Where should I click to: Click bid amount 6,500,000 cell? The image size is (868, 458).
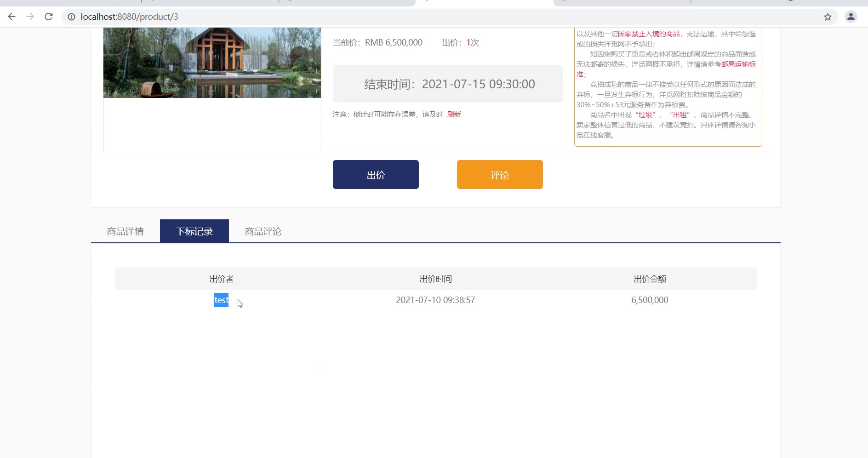(650, 300)
